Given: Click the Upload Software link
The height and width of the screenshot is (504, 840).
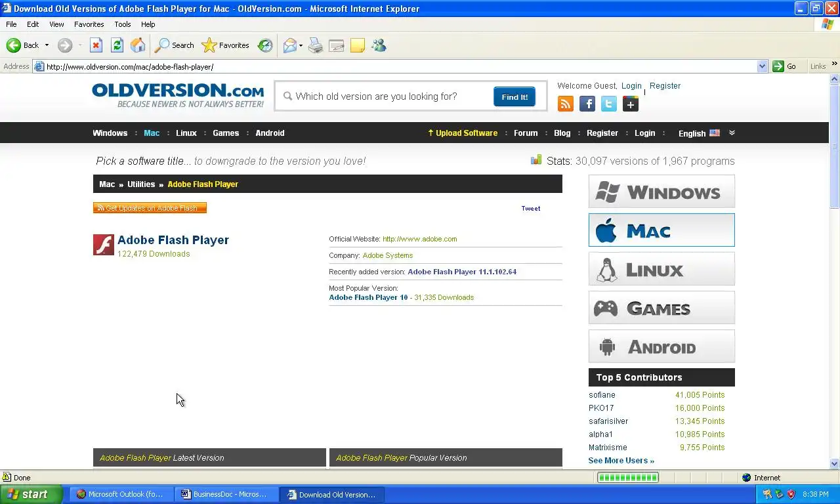Looking at the screenshot, I should click(x=463, y=133).
